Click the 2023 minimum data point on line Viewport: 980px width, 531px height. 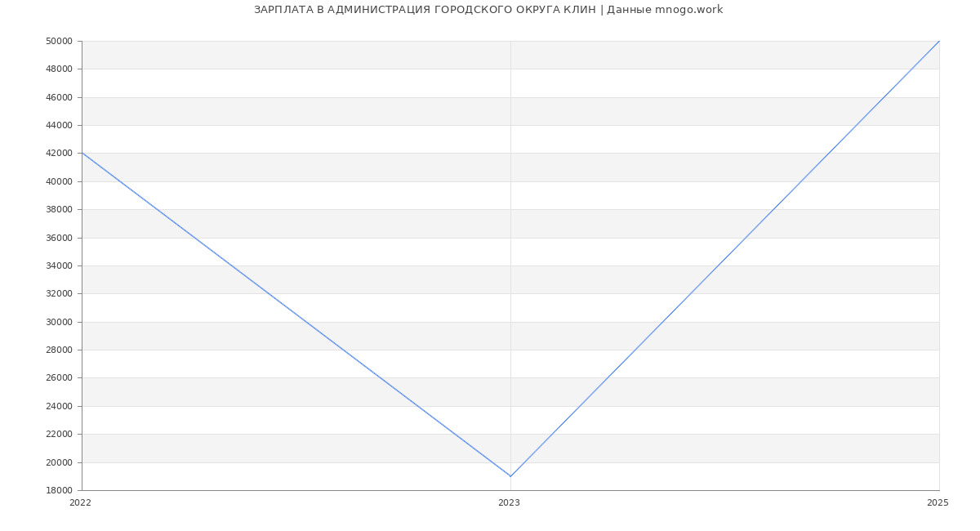tap(510, 476)
